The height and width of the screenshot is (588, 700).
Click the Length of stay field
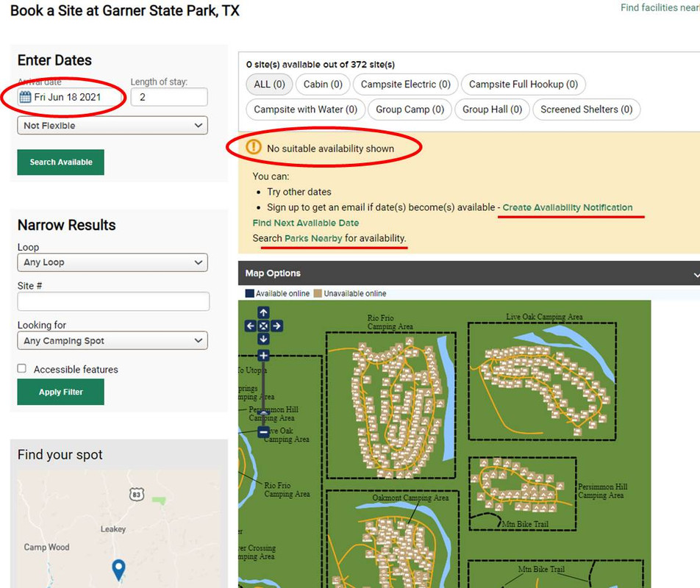coord(169,97)
